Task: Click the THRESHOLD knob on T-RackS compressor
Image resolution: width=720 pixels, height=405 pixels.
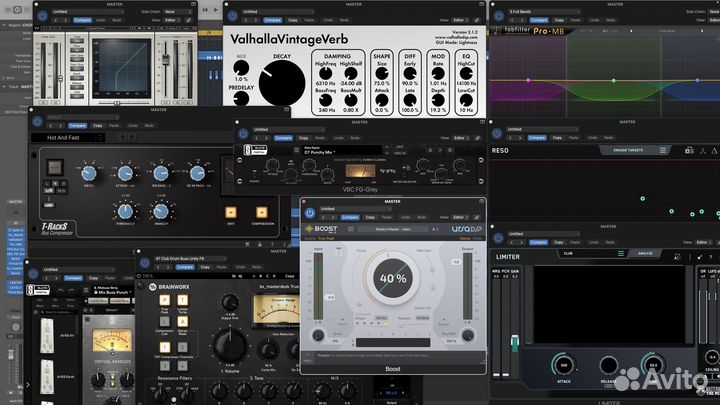Action: [124, 211]
